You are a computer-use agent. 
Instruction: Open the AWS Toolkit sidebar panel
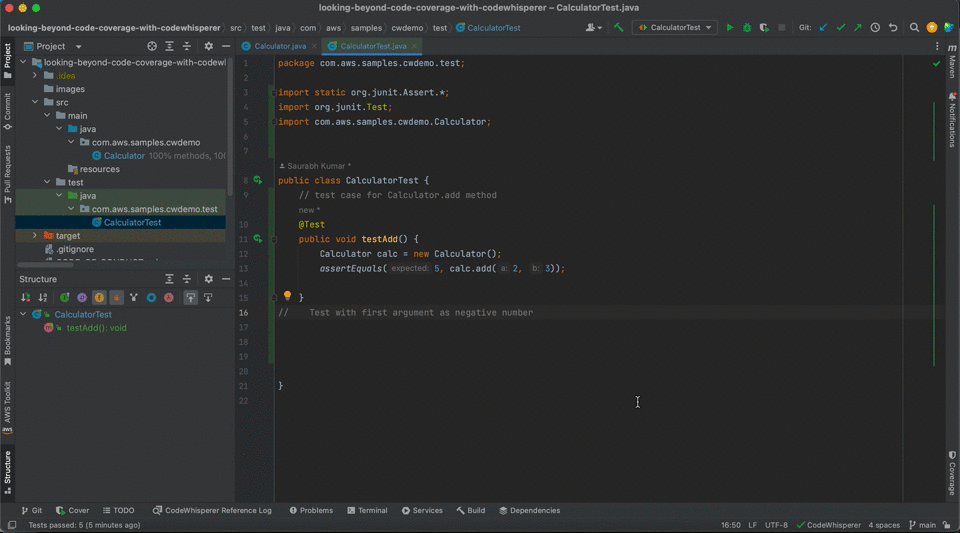point(7,407)
